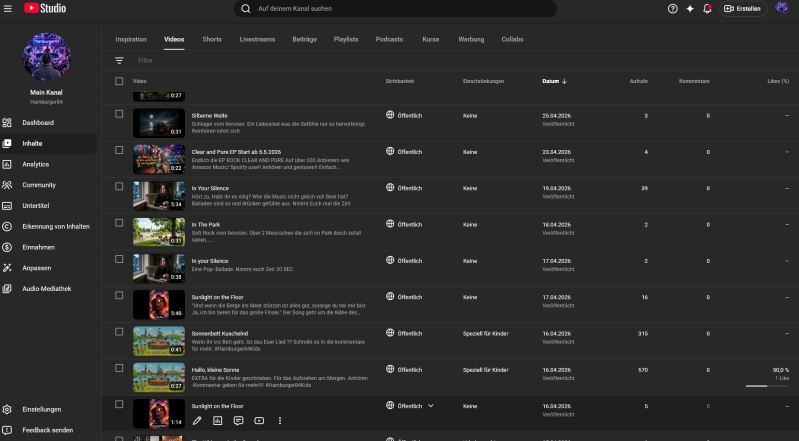Open the Playlists tab
Image resolution: width=799 pixels, height=441 pixels.
click(346, 39)
